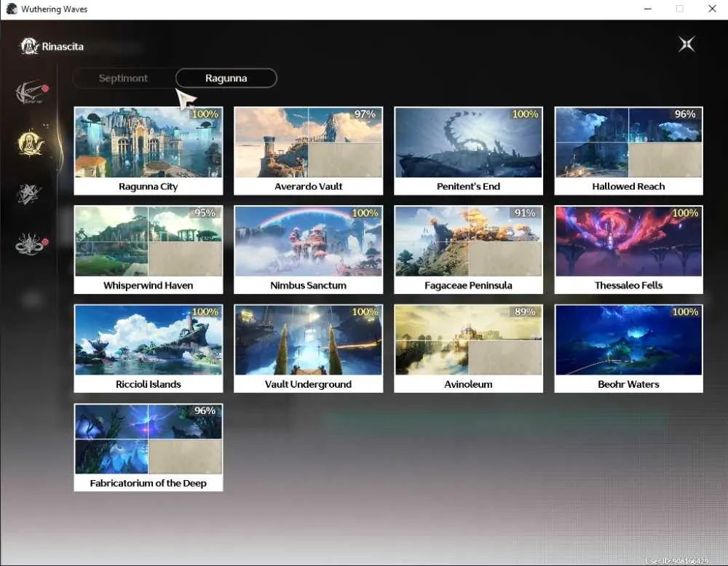Click the 96% progress on Fabricatorium of the Deep
Viewport: 728px width, 566px height.
coord(205,410)
